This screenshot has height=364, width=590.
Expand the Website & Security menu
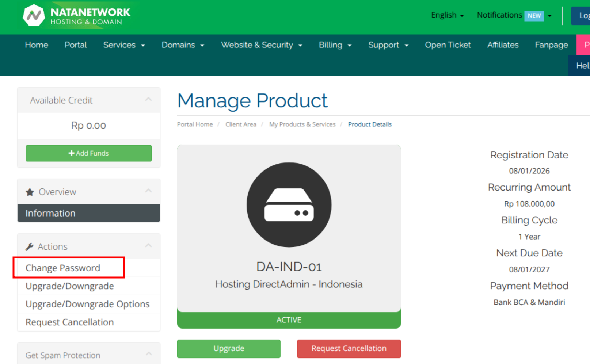(x=262, y=45)
